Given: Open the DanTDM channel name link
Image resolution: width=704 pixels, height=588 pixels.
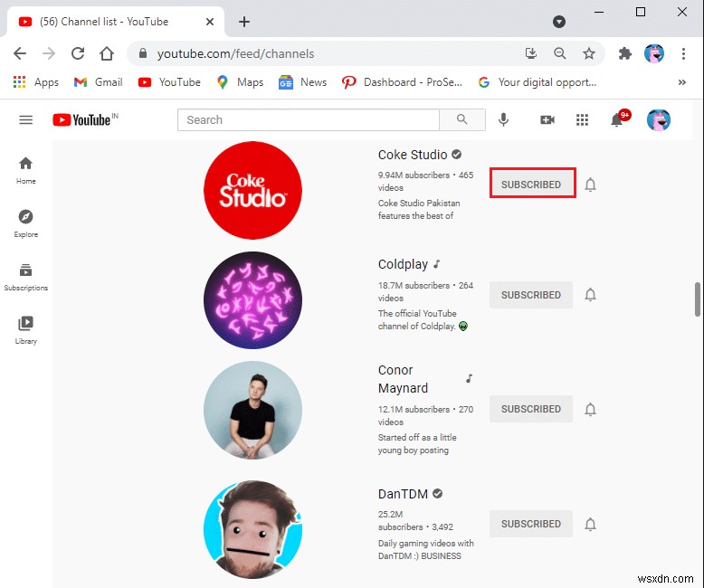Looking at the screenshot, I should click(403, 494).
